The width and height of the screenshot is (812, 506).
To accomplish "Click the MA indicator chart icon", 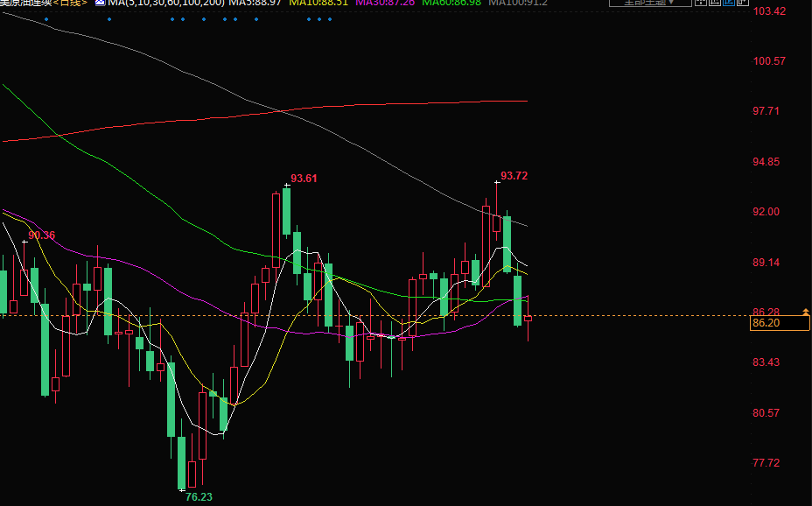I will click(x=100, y=3).
